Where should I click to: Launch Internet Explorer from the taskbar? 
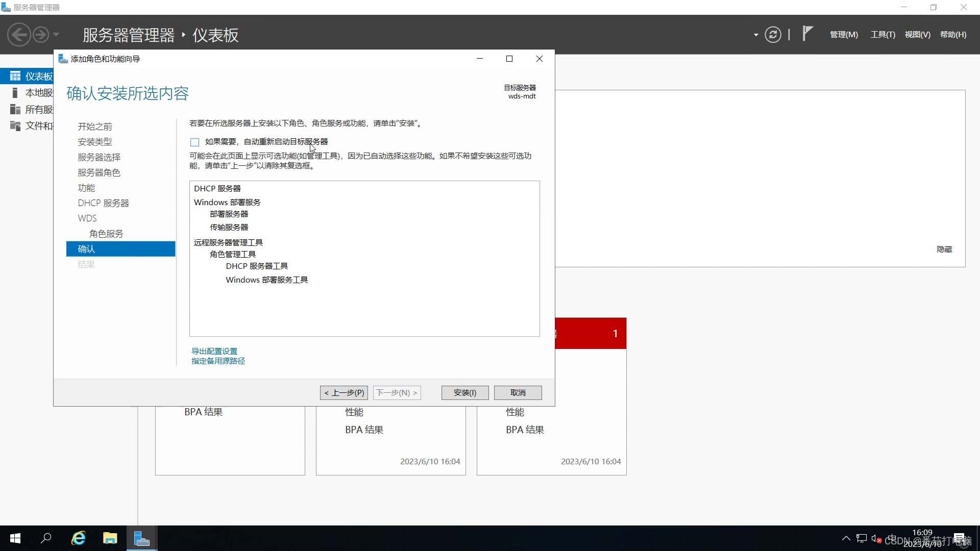pos(78,538)
